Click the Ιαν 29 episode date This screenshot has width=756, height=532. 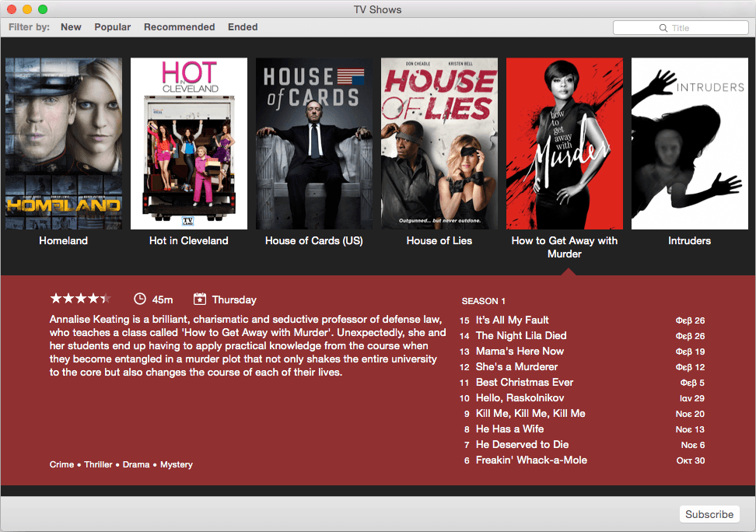[x=692, y=398]
